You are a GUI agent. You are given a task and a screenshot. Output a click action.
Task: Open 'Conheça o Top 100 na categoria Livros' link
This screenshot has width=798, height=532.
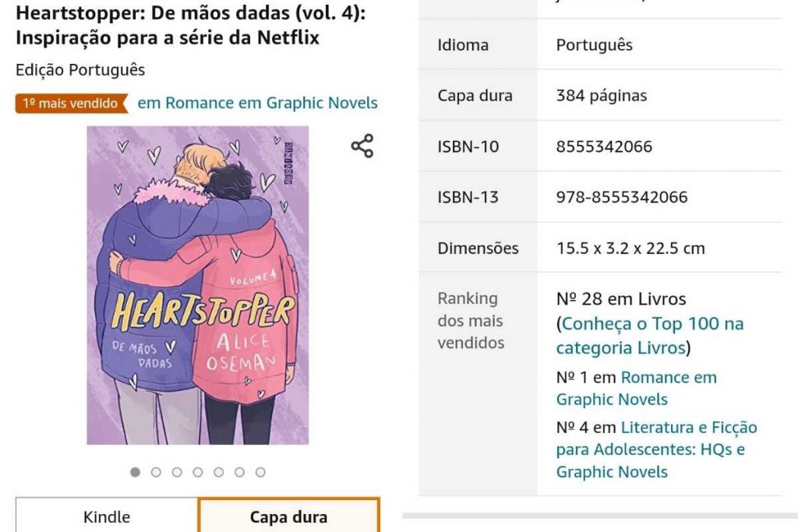[x=649, y=336]
